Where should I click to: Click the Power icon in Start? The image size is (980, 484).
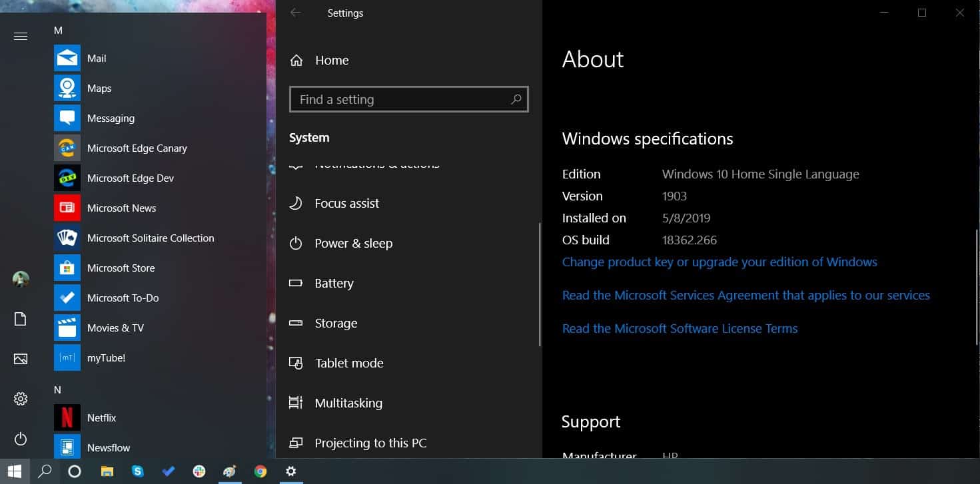click(x=21, y=439)
